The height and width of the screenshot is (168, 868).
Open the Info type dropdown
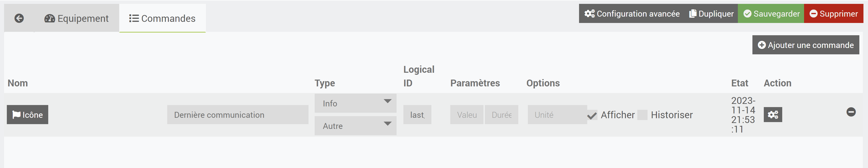(355, 103)
